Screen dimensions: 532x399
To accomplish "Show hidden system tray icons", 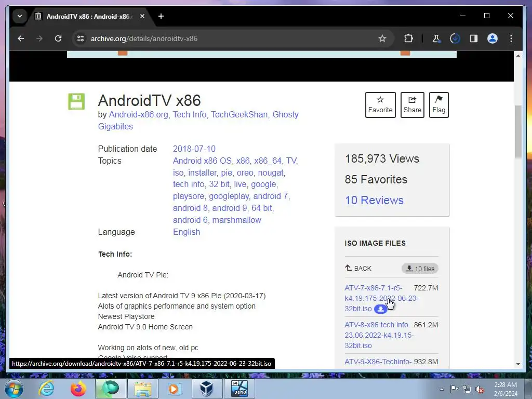I will pyautogui.click(x=442, y=389).
